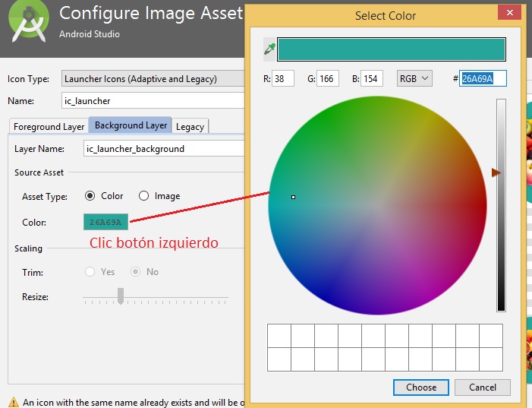This screenshot has height=408, width=532.
Task: Select the Image asset type radio button
Action: (144, 196)
